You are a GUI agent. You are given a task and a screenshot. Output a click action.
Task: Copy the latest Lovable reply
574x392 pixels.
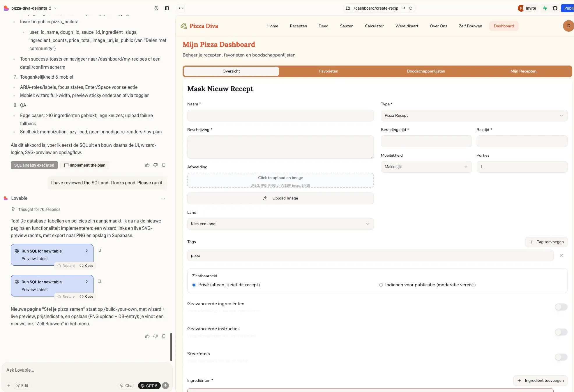tap(164, 336)
